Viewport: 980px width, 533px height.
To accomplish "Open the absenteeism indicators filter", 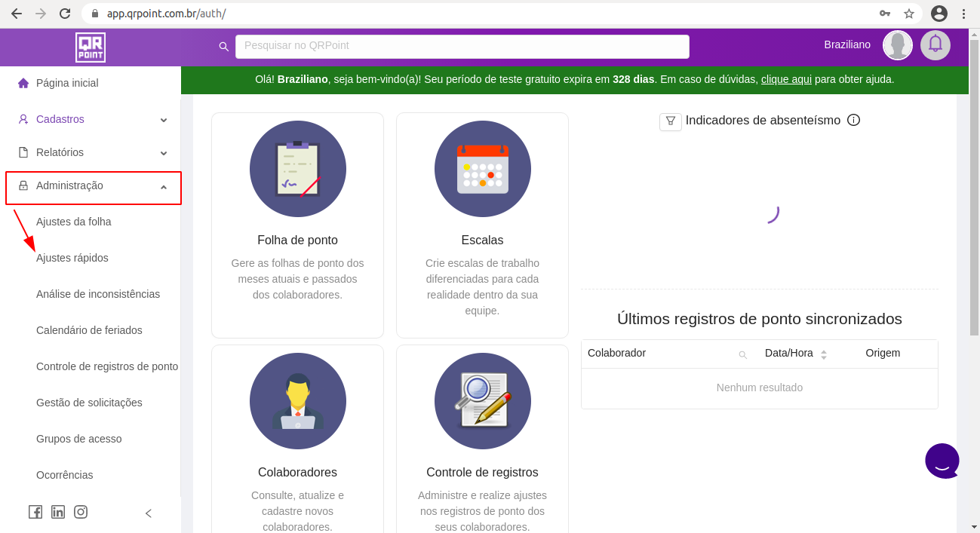I will [x=670, y=121].
